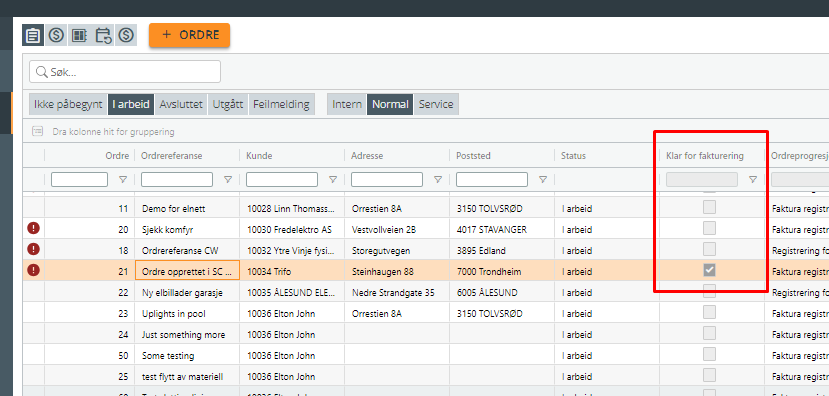Tick Klar for fakturering on order 24
Image resolution: width=829 pixels, height=396 pixels.
(x=710, y=333)
